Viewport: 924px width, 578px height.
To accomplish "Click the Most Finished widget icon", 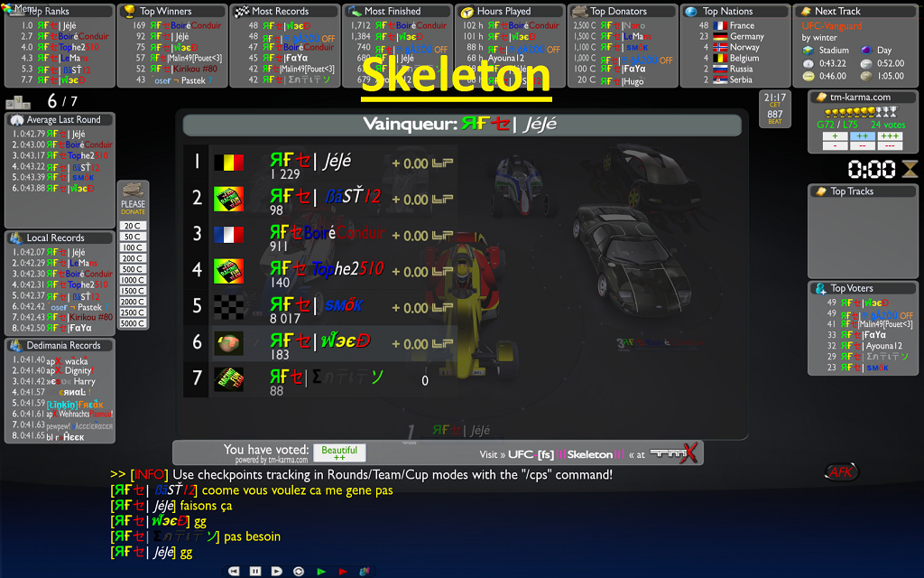I will [354, 11].
